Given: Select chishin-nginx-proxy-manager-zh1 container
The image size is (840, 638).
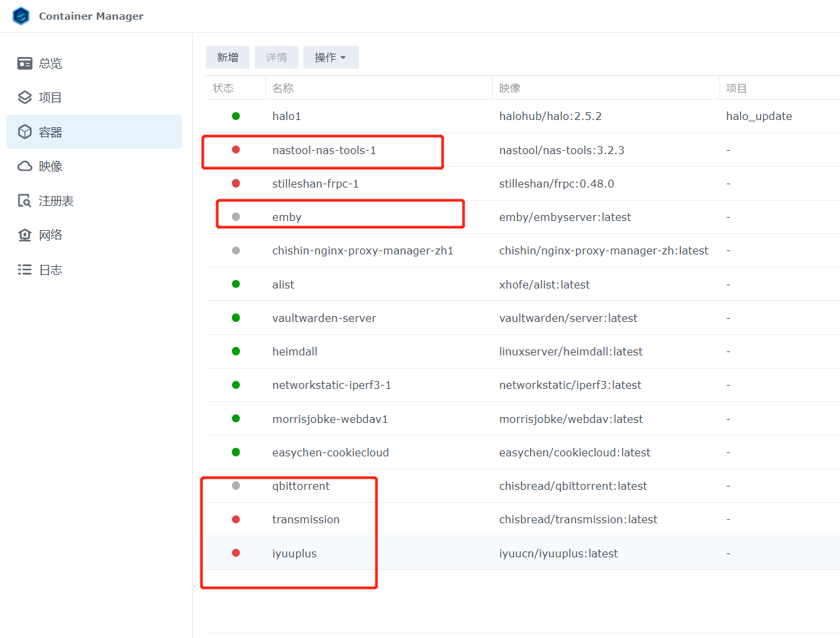Looking at the screenshot, I should point(363,250).
